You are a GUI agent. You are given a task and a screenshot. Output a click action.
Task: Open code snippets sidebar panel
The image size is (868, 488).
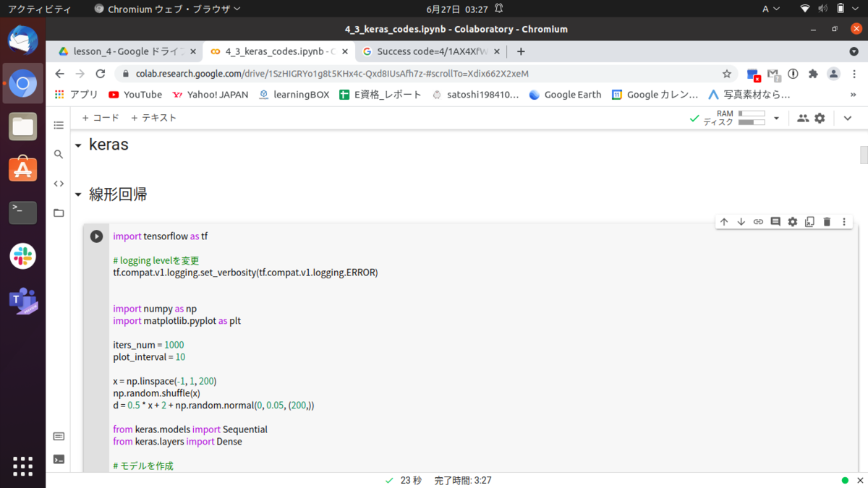59,184
